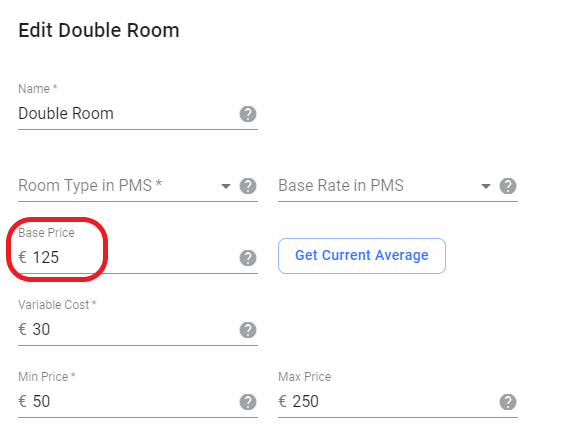
Task: Show Max Price help icon info
Action: [508, 402]
